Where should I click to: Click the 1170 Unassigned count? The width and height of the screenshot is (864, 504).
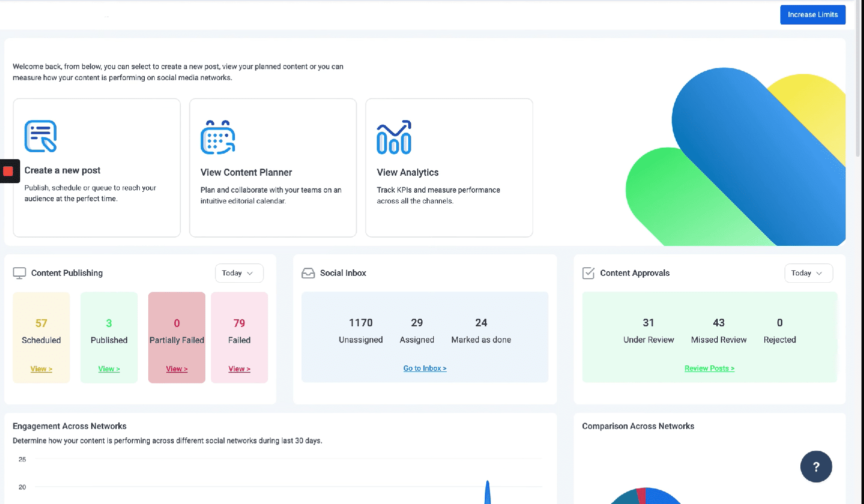click(x=361, y=323)
